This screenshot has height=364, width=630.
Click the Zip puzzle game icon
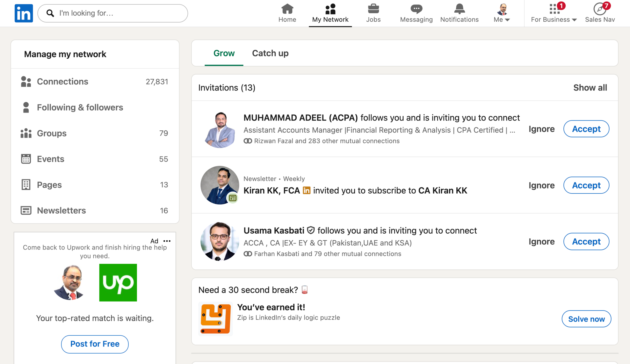tap(215, 319)
